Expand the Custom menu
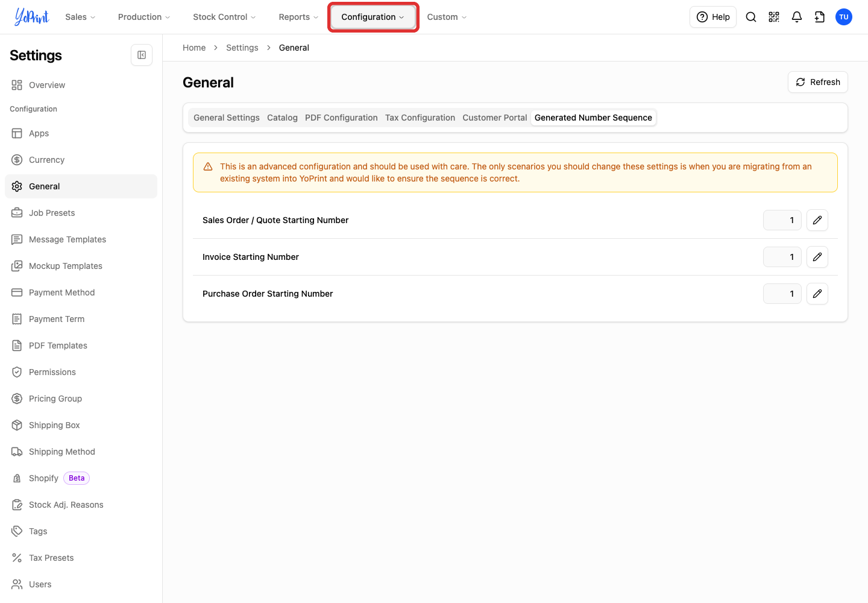The width and height of the screenshot is (868, 603). (x=447, y=17)
